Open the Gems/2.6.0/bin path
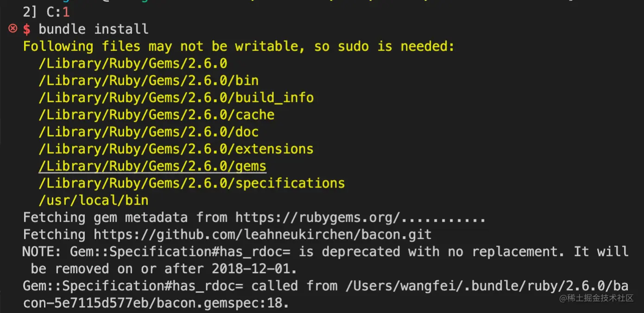The image size is (644, 313). pos(148,81)
